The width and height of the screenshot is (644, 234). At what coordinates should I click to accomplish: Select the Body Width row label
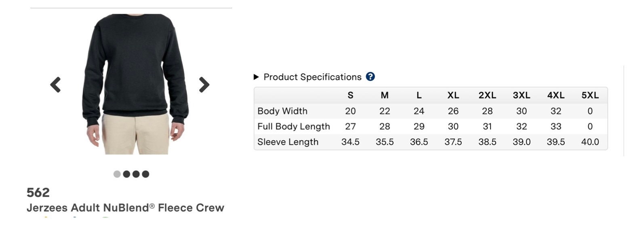point(282,111)
